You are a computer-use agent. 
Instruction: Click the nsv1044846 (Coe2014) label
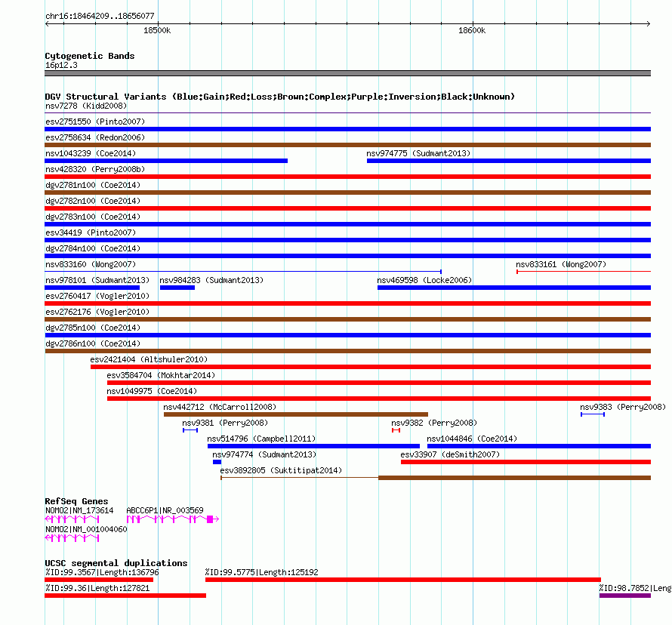472,439
